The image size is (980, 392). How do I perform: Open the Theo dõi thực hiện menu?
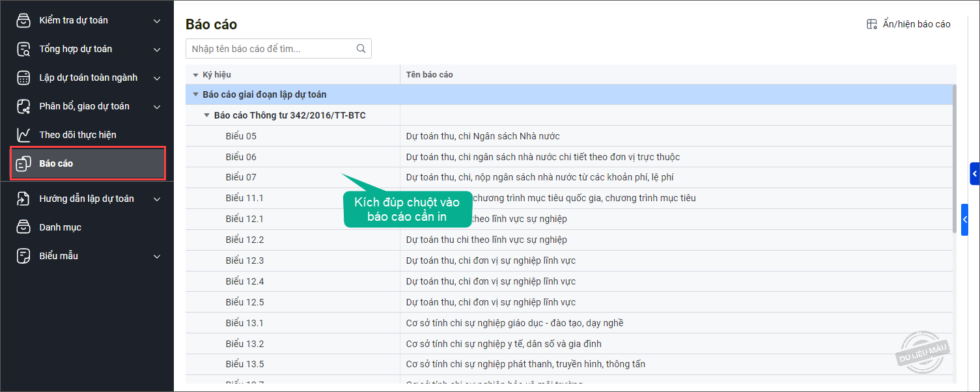(x=77, y=135)
